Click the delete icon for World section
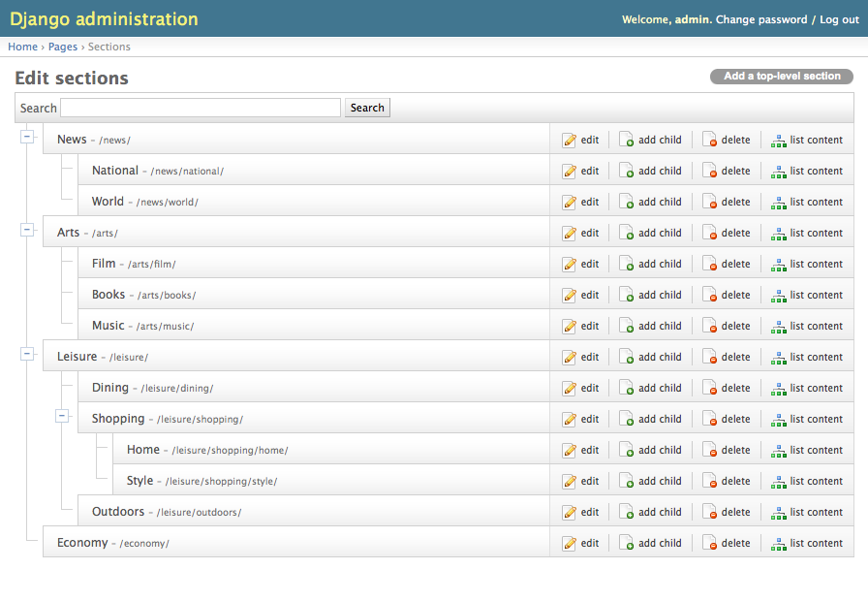 point(710,203)
